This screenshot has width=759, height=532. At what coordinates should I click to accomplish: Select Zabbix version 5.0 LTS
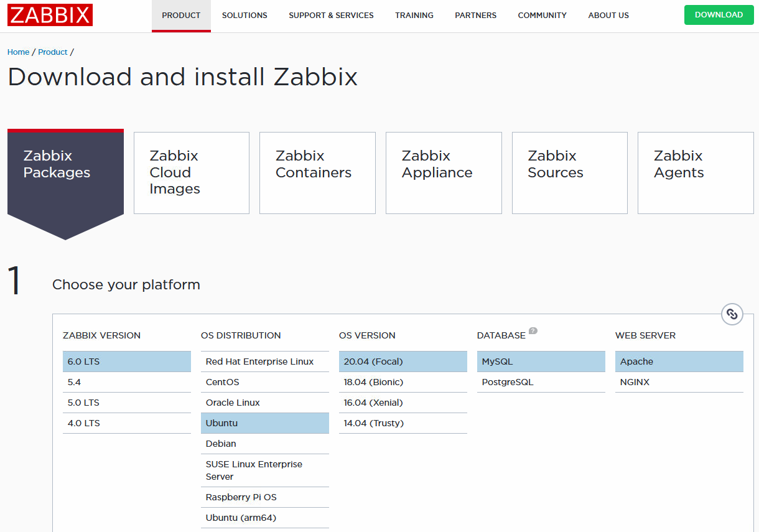click(x=127, y=402)
